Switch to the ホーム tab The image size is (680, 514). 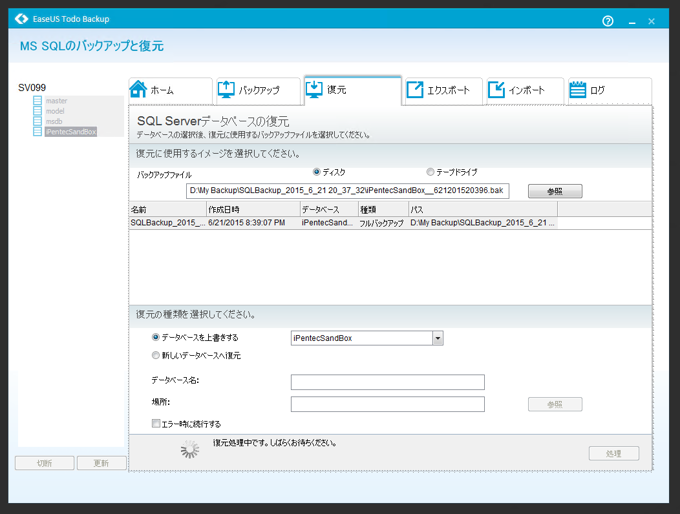point(170,91)
